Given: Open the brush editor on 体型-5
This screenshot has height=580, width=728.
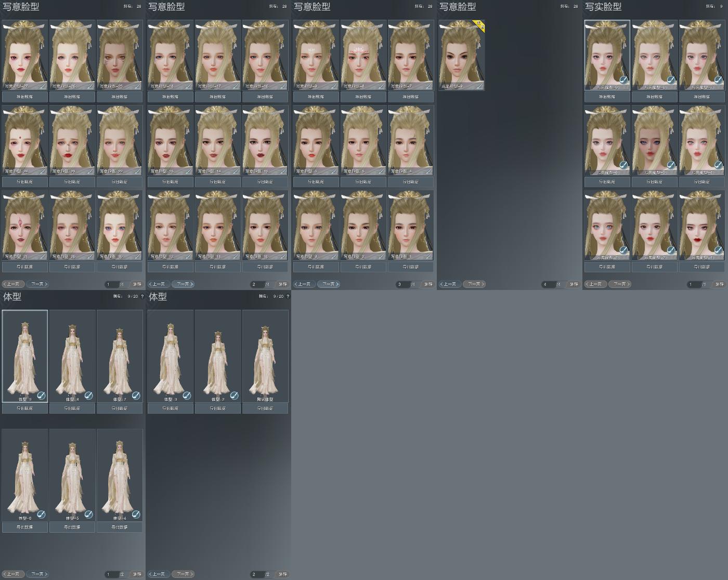Looking at the screenshot, I should click(x=88, y=514).
